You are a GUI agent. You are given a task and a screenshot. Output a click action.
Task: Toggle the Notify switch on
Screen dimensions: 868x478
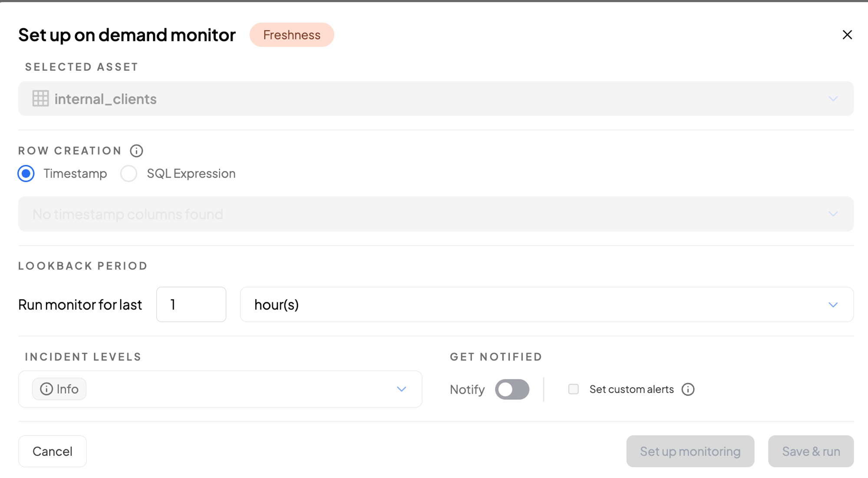tap(512, 389)
